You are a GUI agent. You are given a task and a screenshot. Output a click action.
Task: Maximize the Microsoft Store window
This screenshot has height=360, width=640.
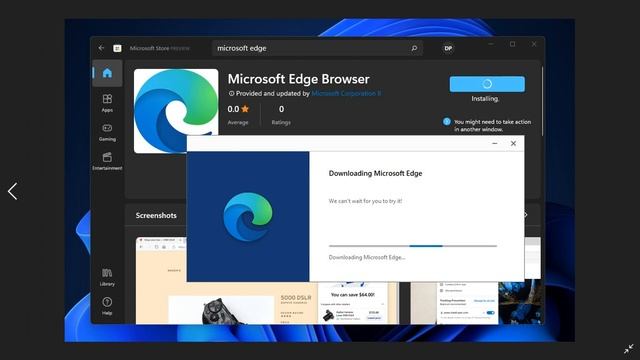513,44
